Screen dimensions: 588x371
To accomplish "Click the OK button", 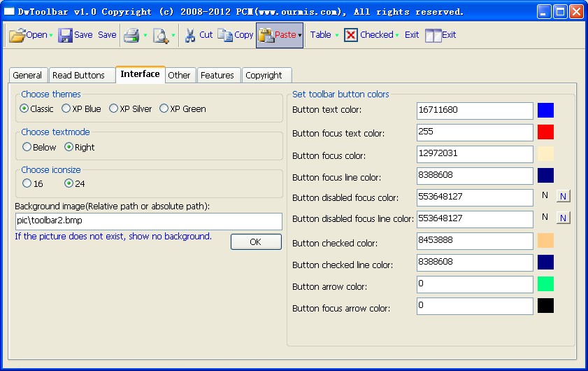I will click(x=256, y=241).
